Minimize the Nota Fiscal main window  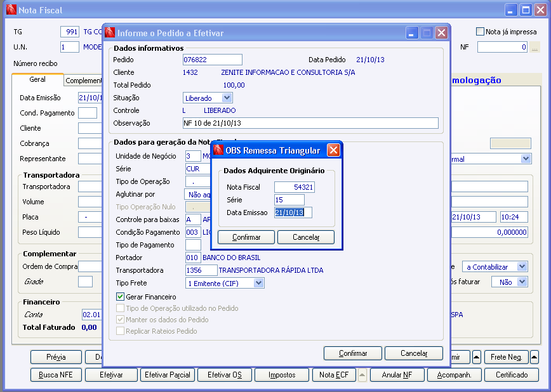point(511,10)
